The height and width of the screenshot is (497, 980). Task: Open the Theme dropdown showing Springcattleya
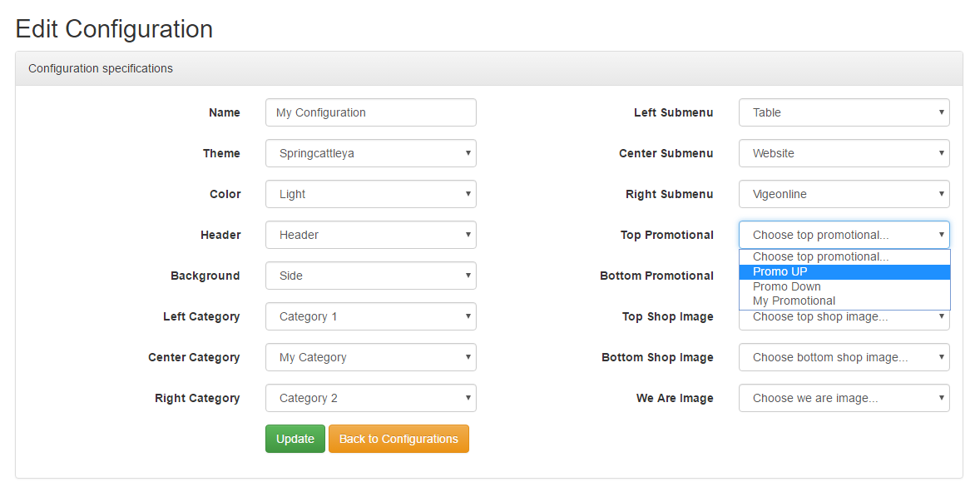coord(371,153)
